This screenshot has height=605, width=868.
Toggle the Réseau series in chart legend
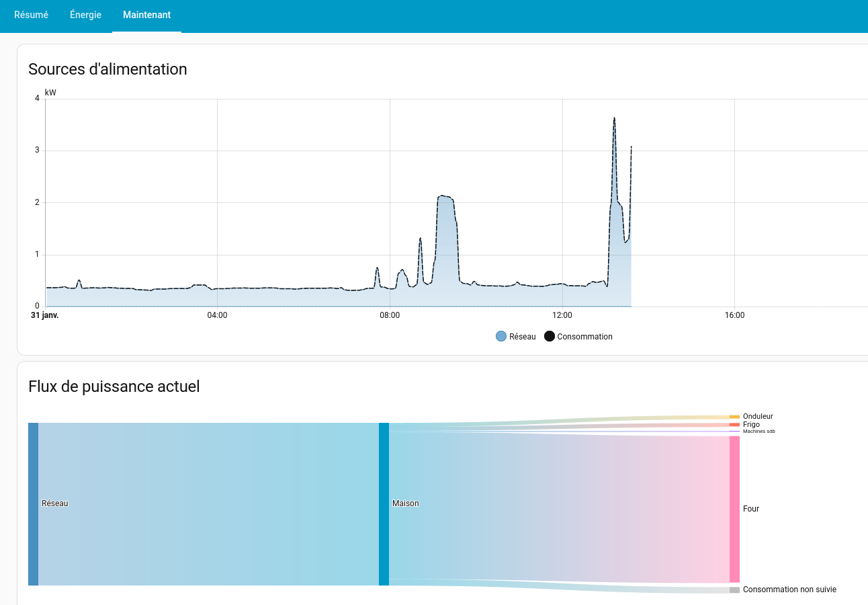(x=522, y=337)
